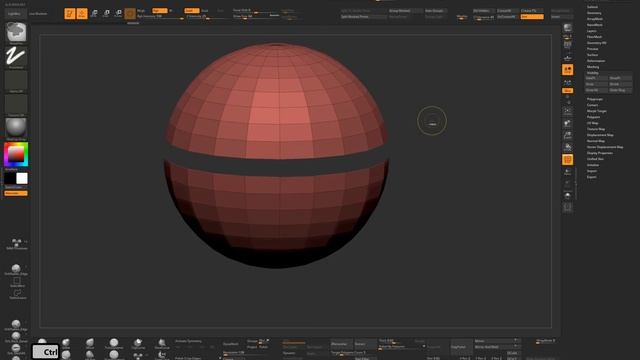Expand the NanoMesh subpalette

coord(595,25)
